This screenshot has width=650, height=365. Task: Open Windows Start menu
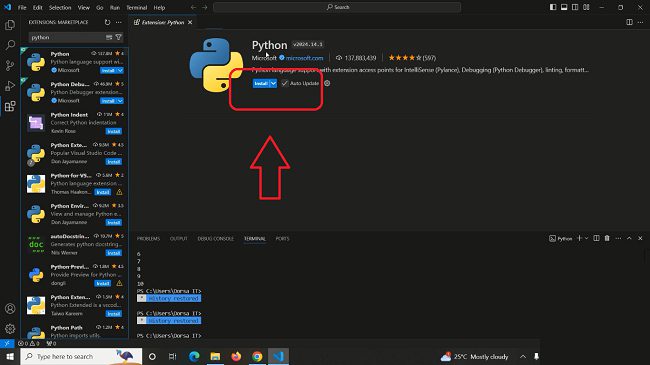[x=10, y=357]
